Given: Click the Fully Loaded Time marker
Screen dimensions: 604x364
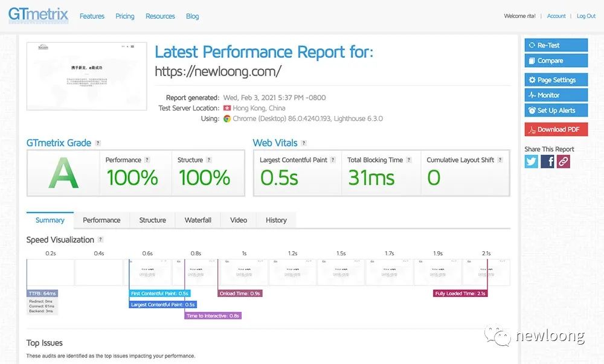Looking at the screenshot, I should pyautogui.click(x=460, y=293).
